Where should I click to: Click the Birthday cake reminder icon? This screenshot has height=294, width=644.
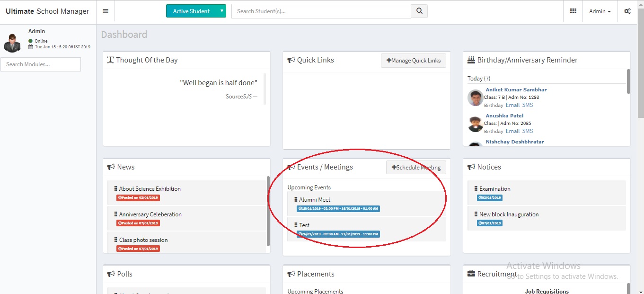pos(471,60)
